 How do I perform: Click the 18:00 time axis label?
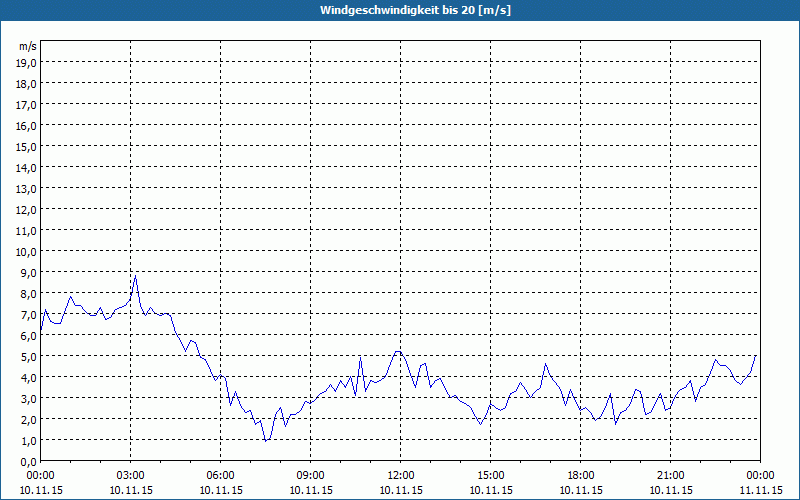pyautogui.click(x=581, y=476)
